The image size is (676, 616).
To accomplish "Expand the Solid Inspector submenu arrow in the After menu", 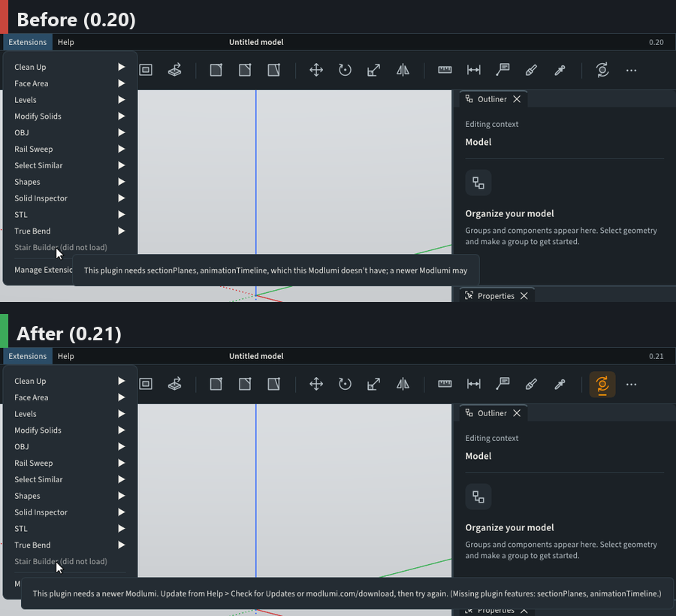I will (x=122, y=512).
